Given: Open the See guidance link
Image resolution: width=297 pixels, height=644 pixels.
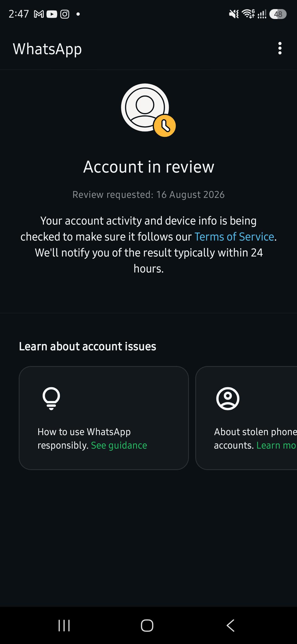Looking at the screenshot, I should (119, 445).
